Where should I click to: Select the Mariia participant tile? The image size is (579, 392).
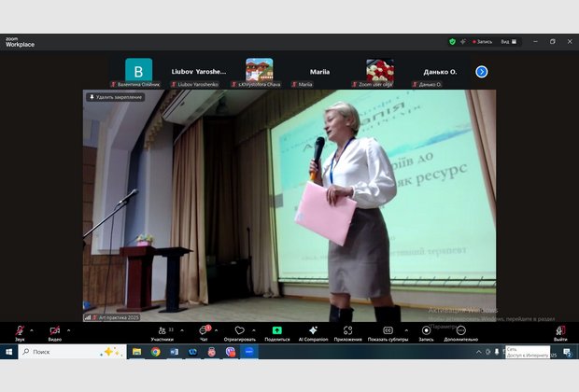pos(319,73)
